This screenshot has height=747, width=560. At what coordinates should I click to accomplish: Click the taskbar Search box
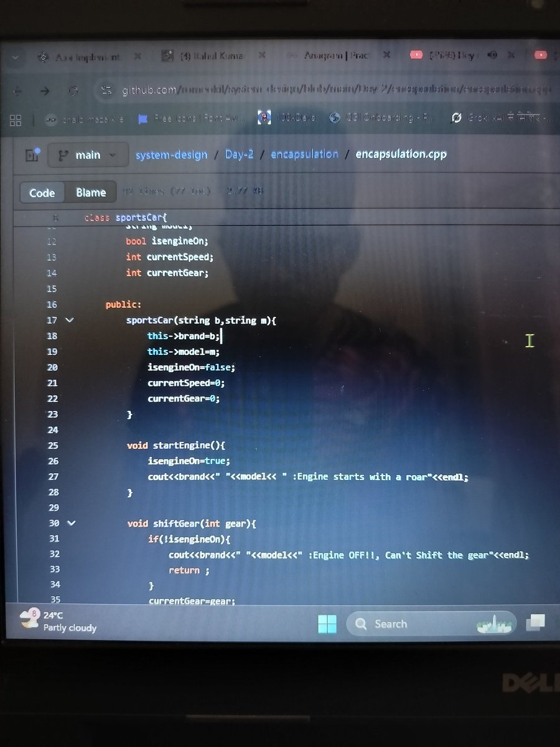[x=432, y=623]
